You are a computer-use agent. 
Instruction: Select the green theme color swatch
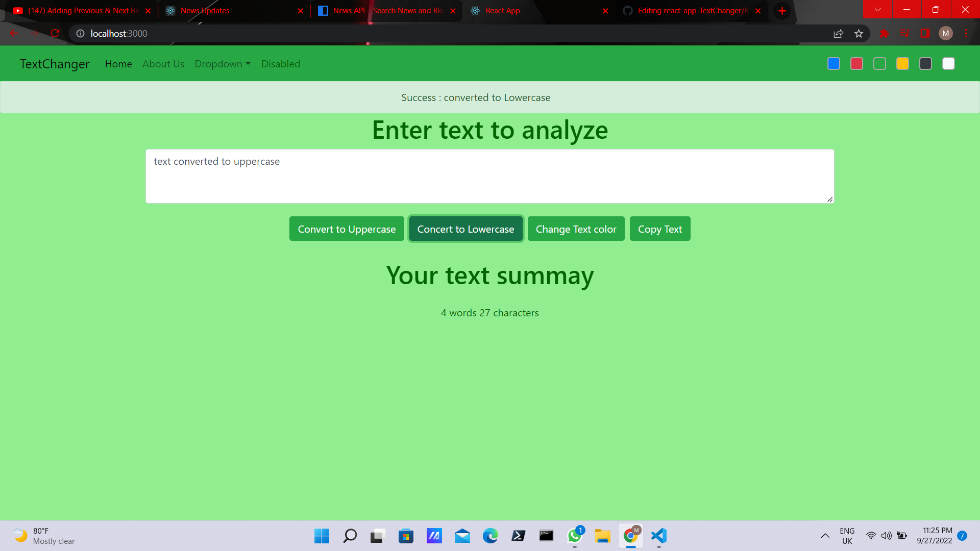coord(879,64)
